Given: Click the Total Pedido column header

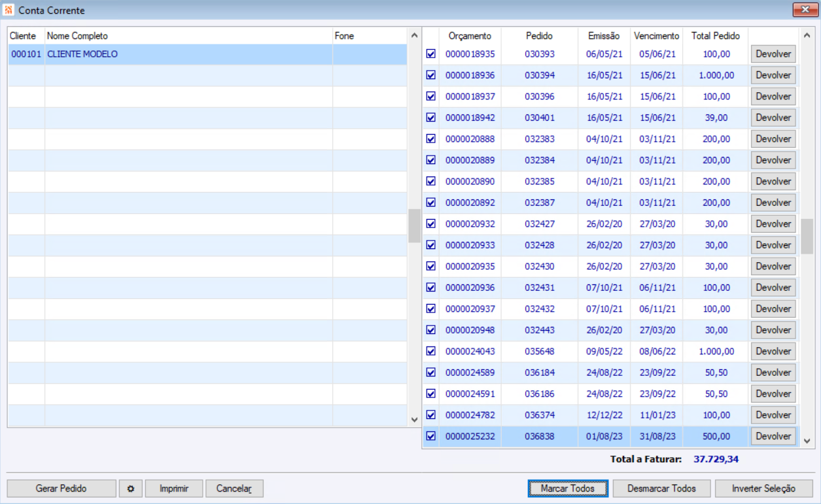Looking at the screenshot, I should point(715,36).
